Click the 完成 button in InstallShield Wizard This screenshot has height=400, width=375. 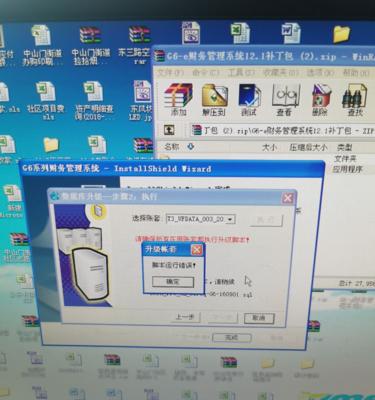pos(231,337)
